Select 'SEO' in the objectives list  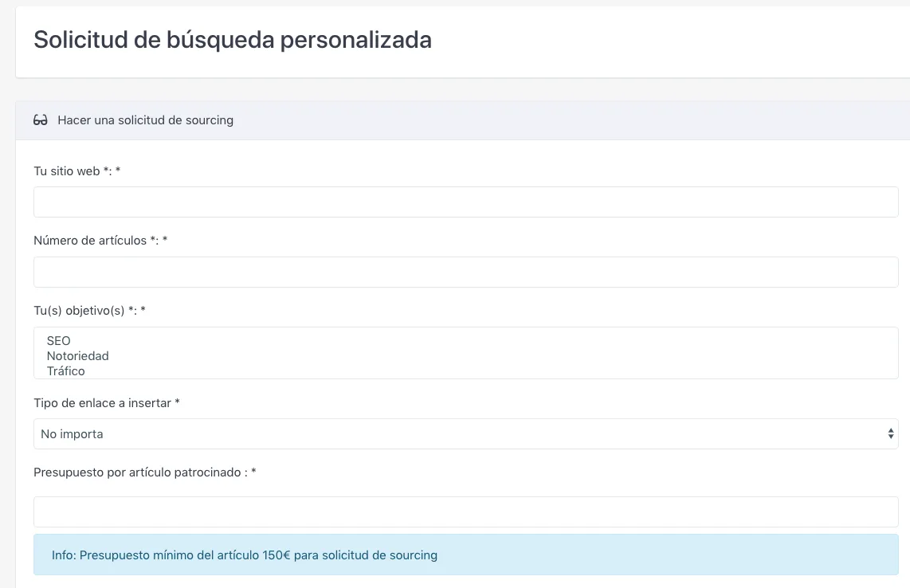point(59,341)
